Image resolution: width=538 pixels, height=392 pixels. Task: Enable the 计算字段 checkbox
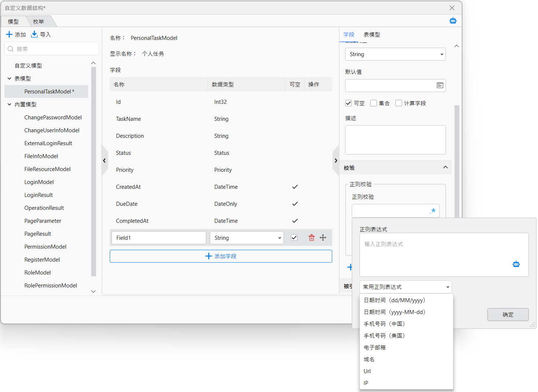pyautogui.click(x=399, y=103)
